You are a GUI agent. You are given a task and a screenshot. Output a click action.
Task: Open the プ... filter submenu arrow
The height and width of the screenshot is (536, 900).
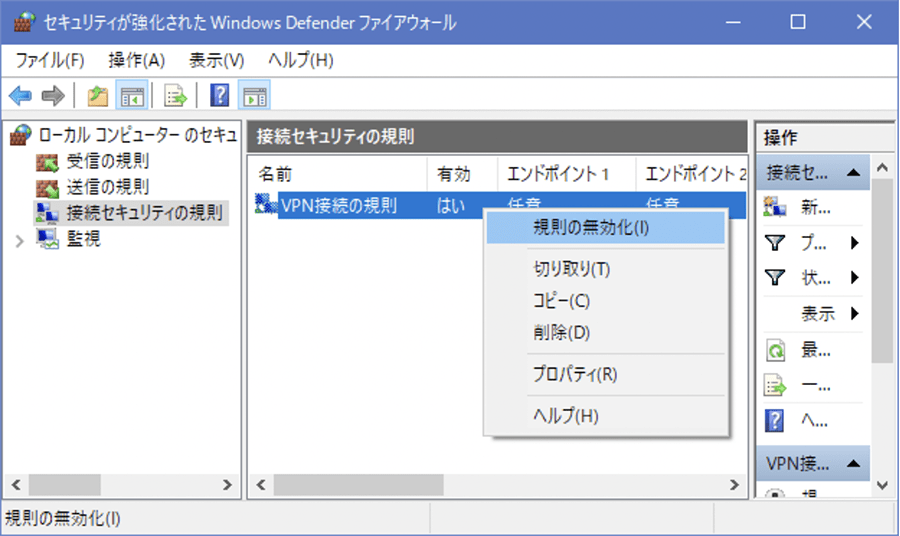855,243
